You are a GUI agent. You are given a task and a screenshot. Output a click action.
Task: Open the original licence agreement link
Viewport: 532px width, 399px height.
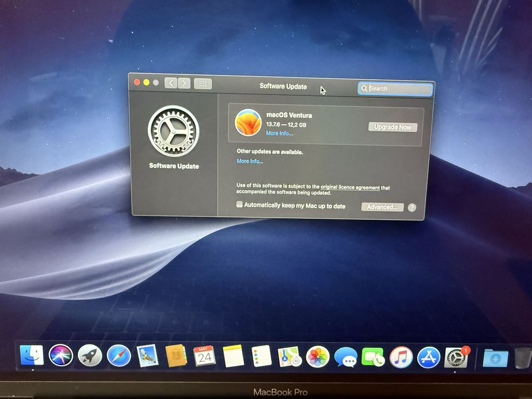click(350, 187)
